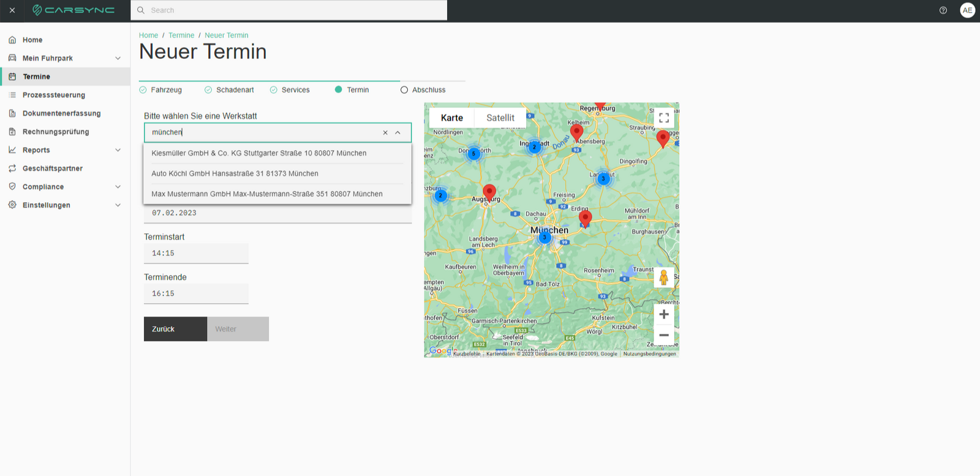Zoom out on the map with minus
Image resolution: width=980 pixels, height=476 pixels.
pos(664,335)
